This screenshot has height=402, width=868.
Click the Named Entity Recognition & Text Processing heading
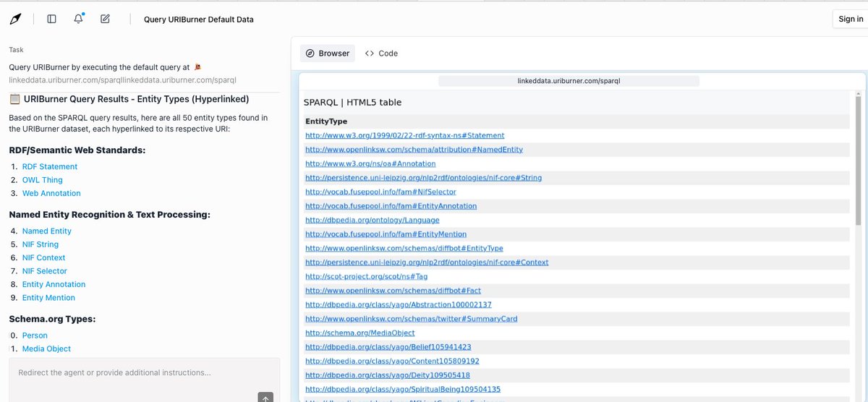click(109, 215)
